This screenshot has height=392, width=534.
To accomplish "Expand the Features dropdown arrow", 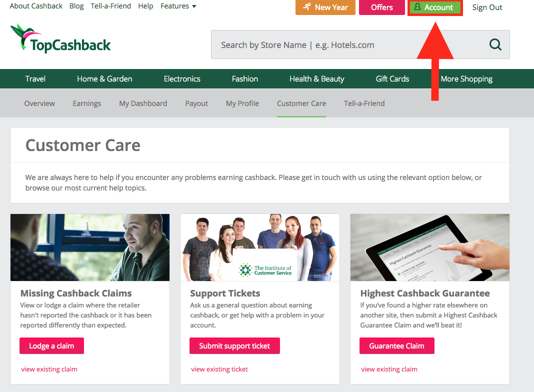I will click(194, 6).
